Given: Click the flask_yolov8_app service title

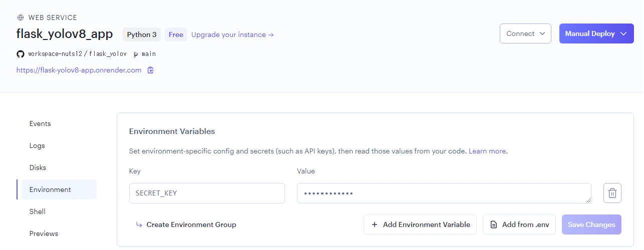Looking at the screenshot, I should click(x=65, y=34).
